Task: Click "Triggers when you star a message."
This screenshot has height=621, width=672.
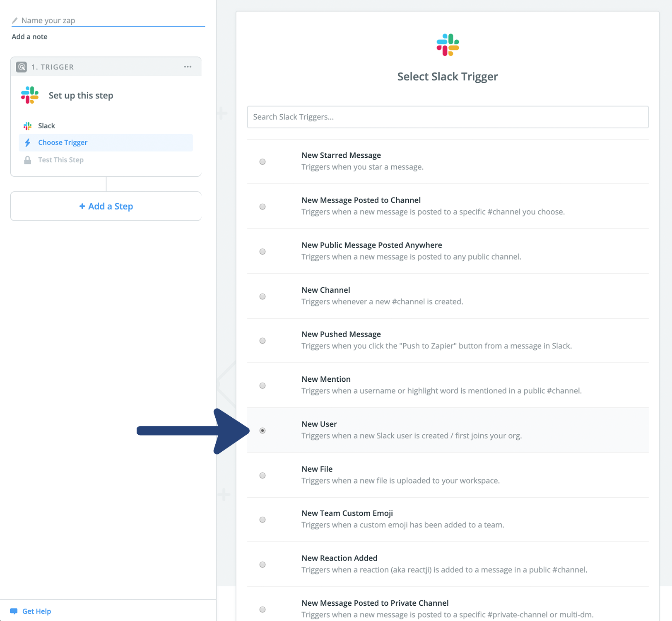Action: [363, 167]
